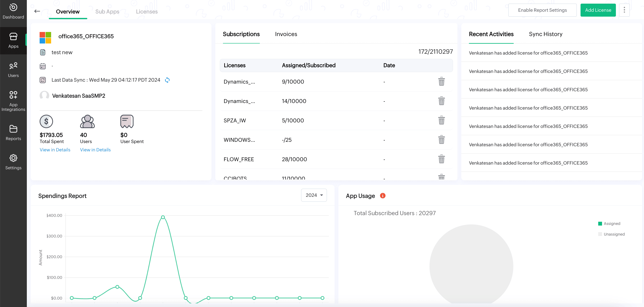Click the data sync refresh icon
The image size is (644, 307).
click(x=167, y=80)
